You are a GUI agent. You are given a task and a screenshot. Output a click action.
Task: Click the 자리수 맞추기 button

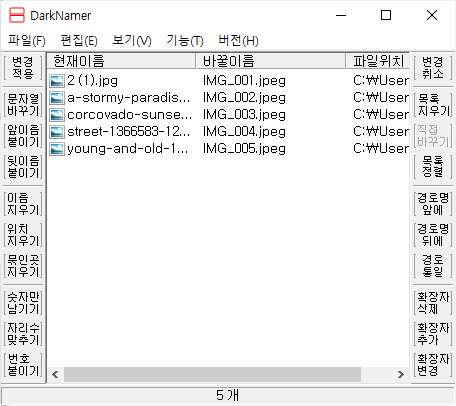click(23, 334)
